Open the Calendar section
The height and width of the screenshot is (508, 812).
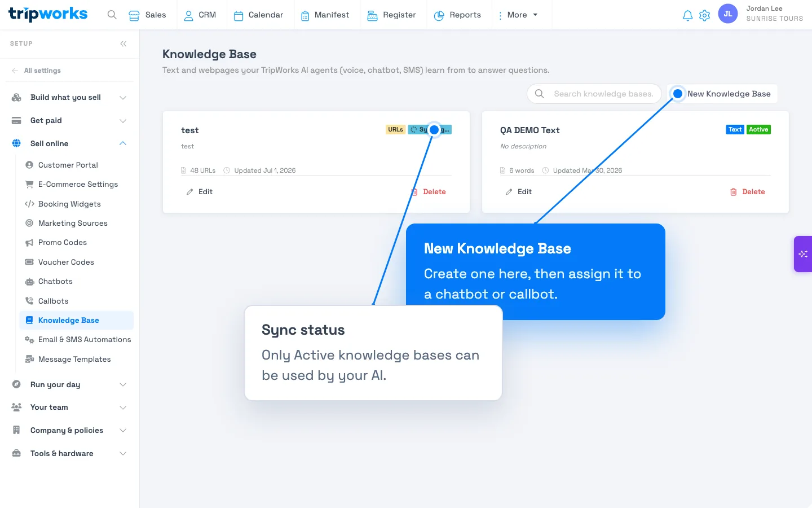(259, 15)
